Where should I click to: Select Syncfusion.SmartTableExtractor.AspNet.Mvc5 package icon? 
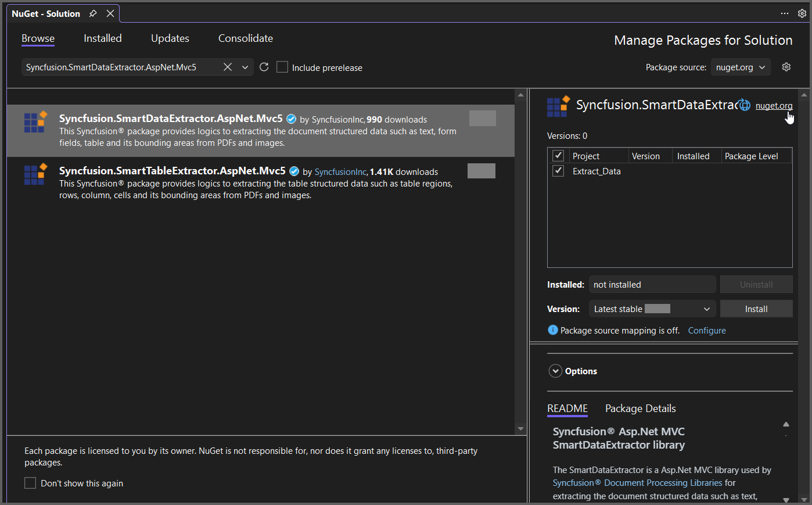[35, 174]
